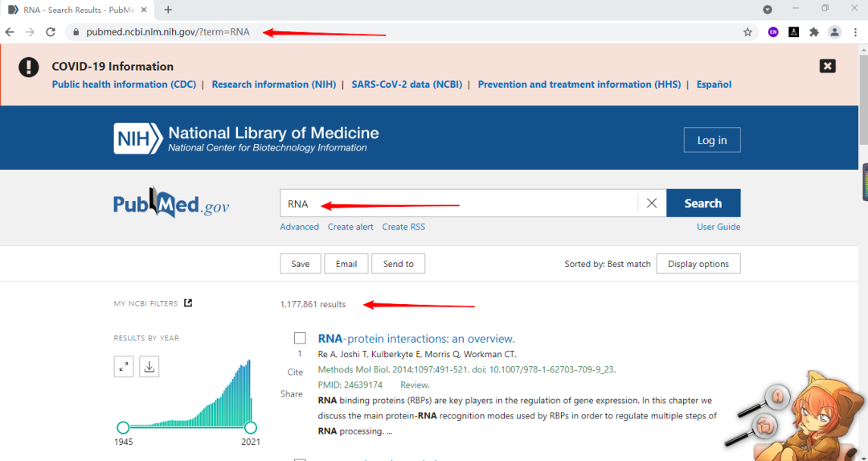The height and width of the screenshot is (461, 868).
Task: Click the COVID-19 exclamation alert icon
Action: (x=29, y=67)
